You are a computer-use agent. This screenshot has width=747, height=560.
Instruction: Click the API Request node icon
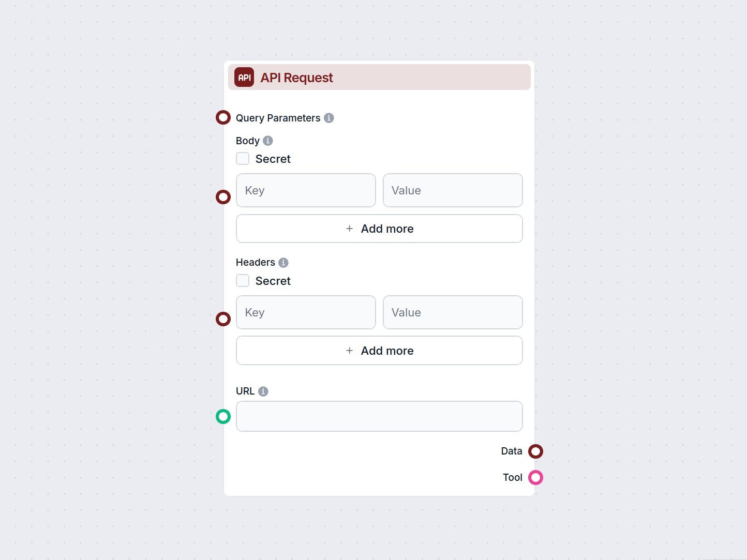243,77
